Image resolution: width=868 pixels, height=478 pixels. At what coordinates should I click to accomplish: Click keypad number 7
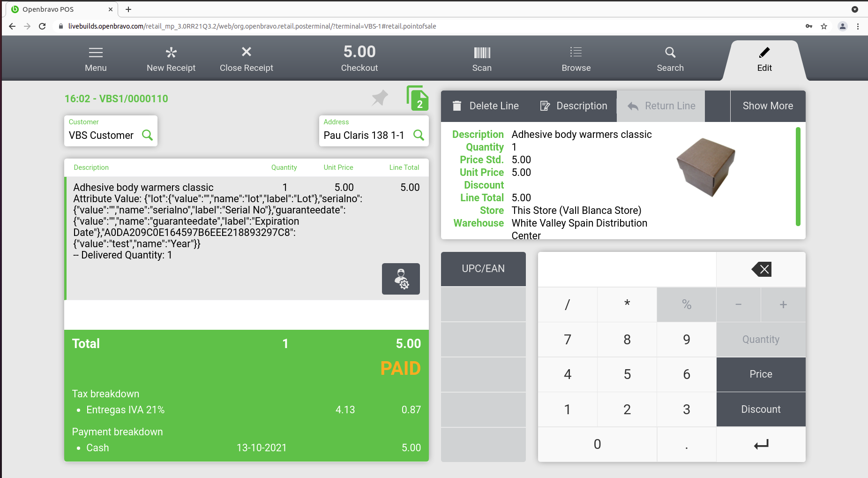pyautogui.click(x=568, y=340)
